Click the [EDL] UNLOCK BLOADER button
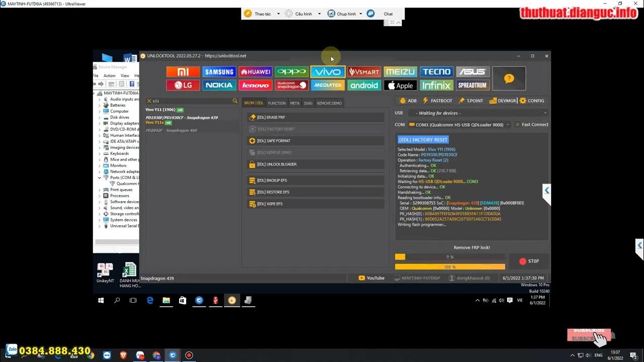The height and width of the screenshot is (362, 644). pos(315,164)
